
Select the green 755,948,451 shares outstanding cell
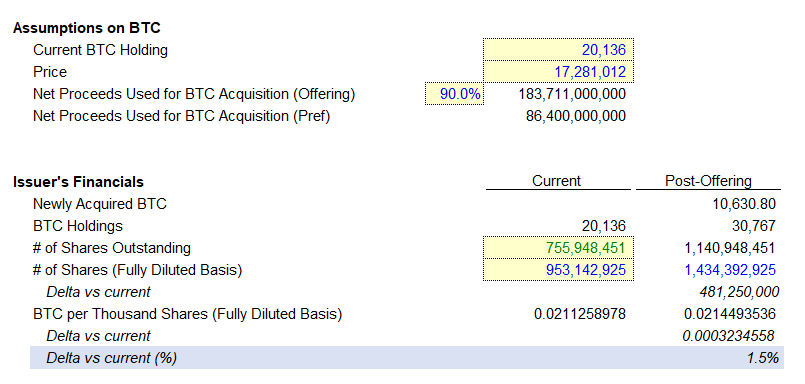pos(558,248)
